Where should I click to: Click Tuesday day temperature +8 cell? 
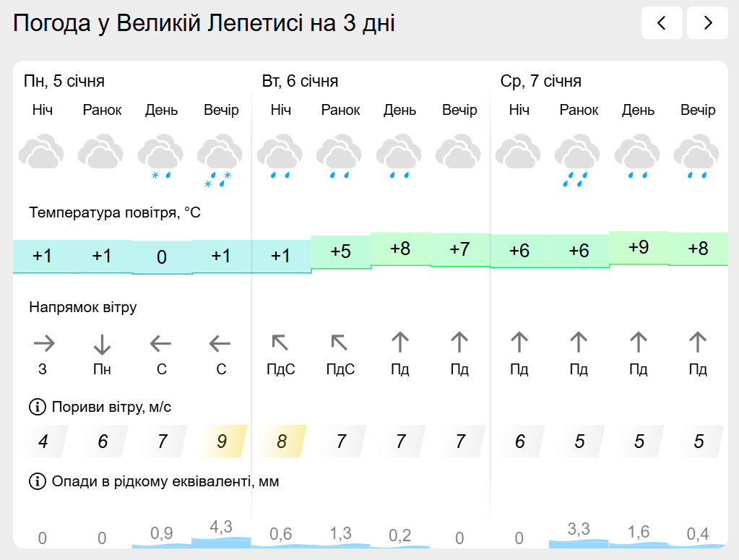coord(399,249)
